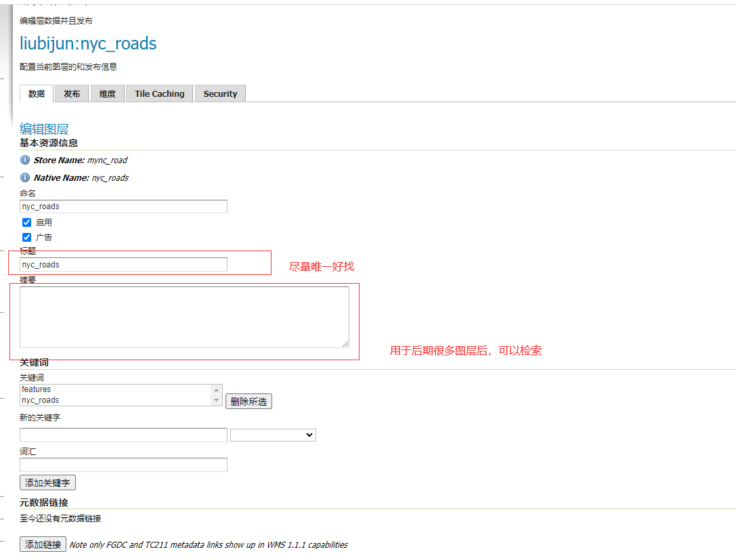Screen dimensions: 736x560
Task: Click the FGDC and TC211 metadata note
Action: point(209,545)
